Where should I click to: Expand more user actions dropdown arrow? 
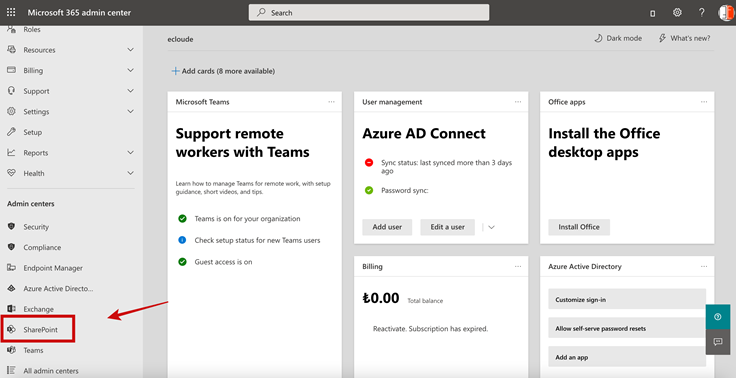491,227
